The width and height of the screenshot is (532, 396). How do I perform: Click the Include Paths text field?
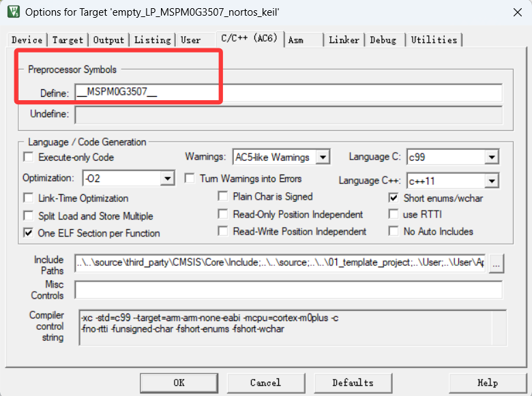click(x=280, y=263)
